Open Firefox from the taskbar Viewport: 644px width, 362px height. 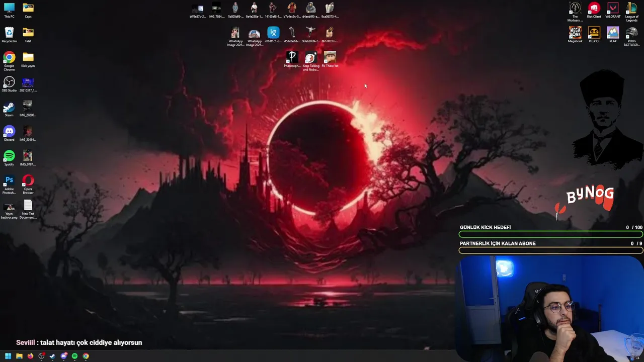[30, 356]
